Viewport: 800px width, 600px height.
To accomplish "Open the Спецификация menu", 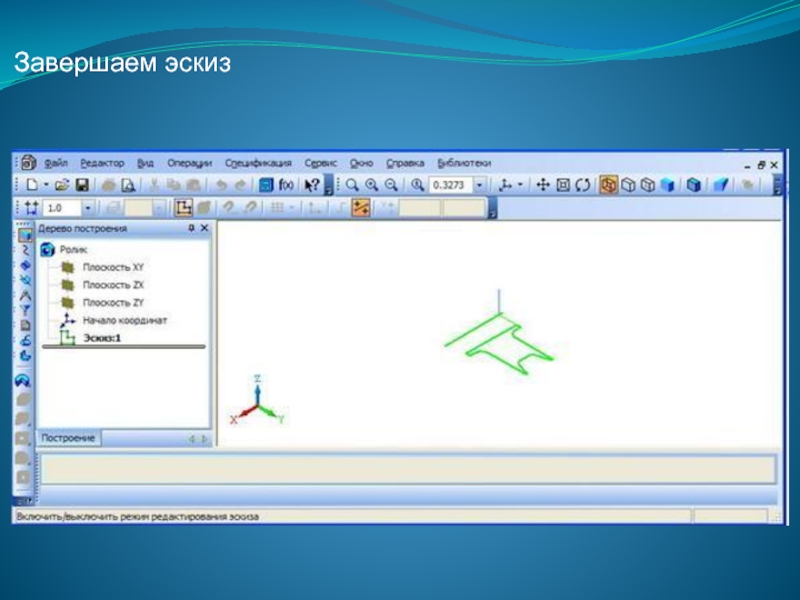I will point(258,163).
